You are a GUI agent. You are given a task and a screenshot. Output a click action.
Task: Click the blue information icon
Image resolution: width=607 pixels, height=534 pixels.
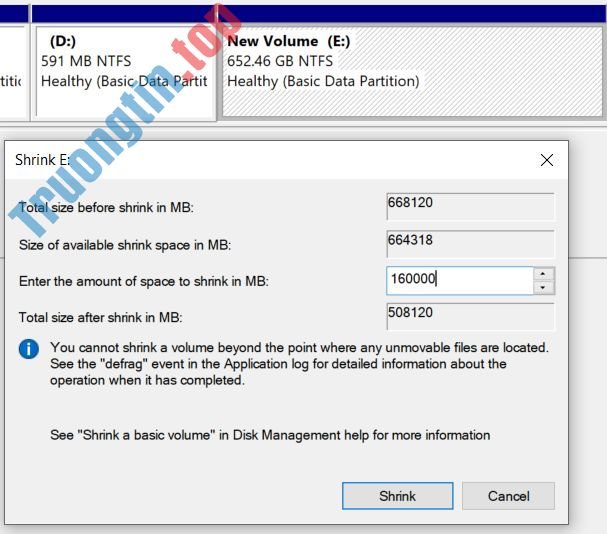coord(30,349)
